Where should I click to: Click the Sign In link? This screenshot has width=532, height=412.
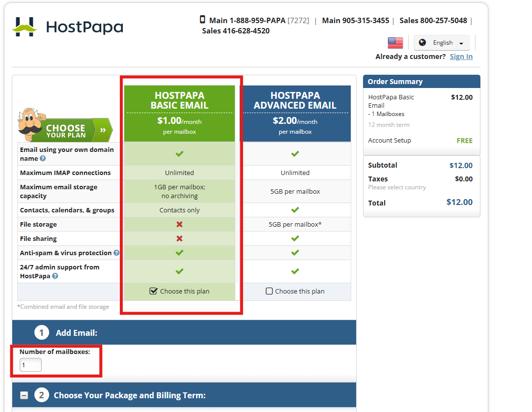[461, 57]
